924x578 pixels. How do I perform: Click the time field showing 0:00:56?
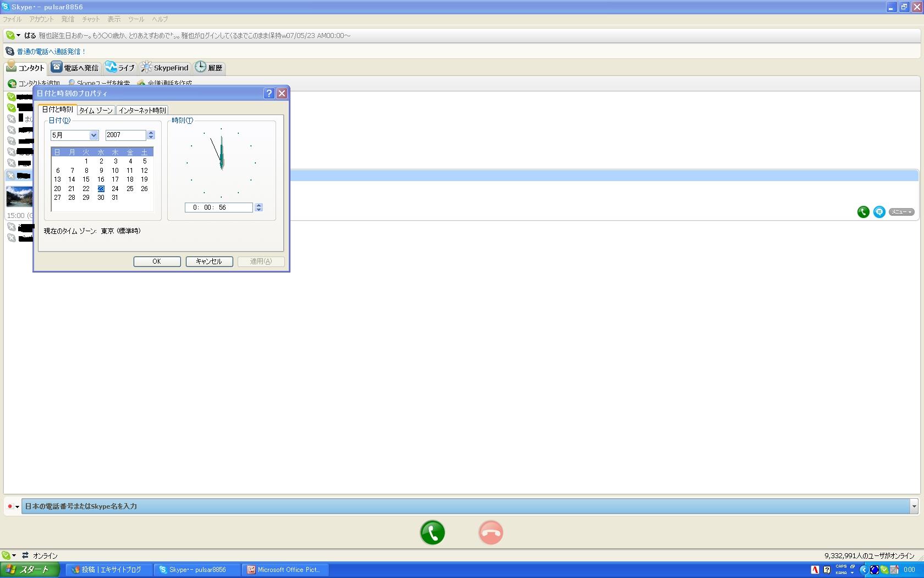[219, 208]
